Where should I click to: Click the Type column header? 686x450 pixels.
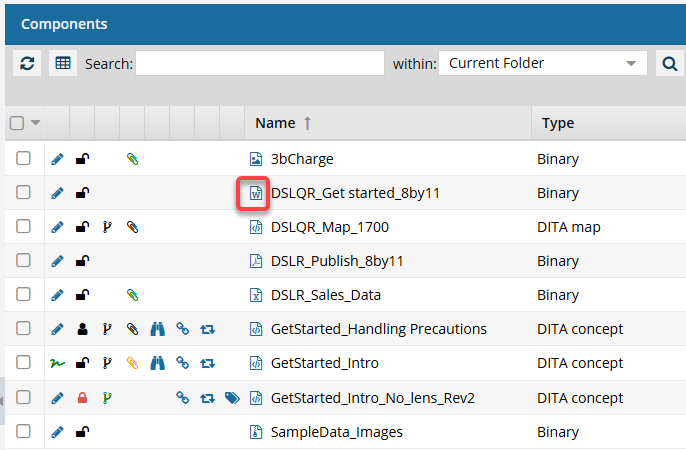pos(557,123)
